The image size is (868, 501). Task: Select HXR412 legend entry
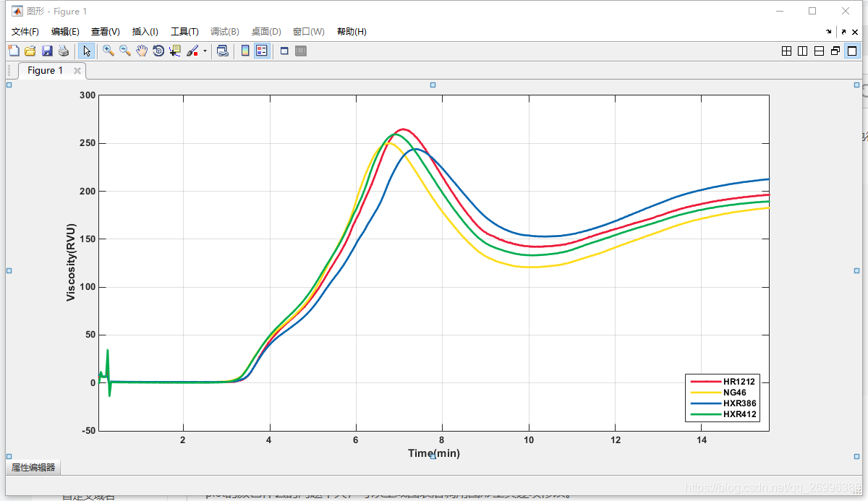[x=740, y=414]
